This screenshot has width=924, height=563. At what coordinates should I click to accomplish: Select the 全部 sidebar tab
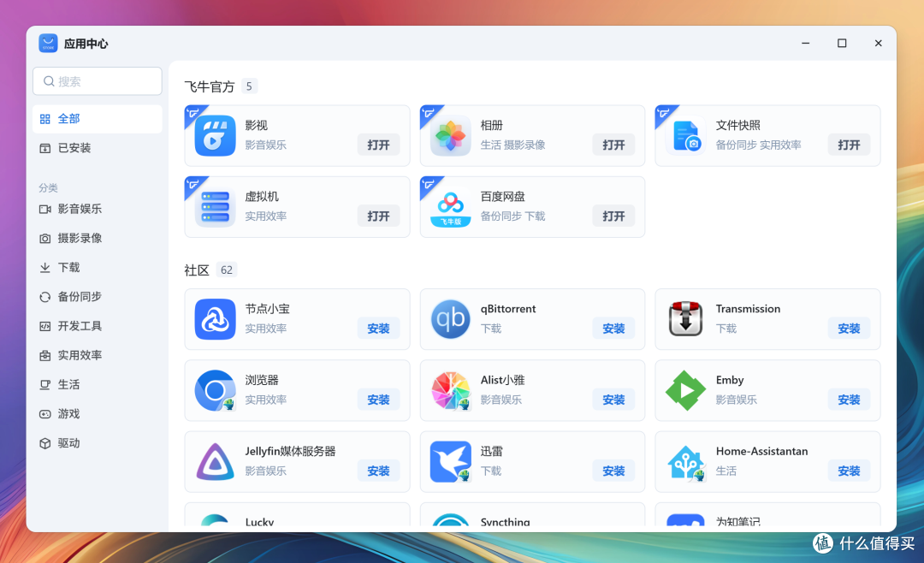(x=98, y=119)
